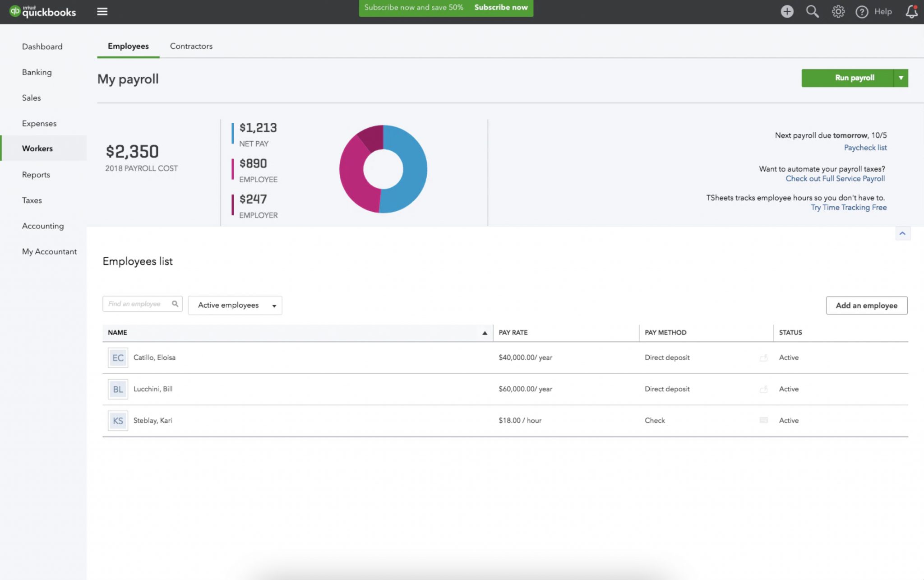Click the check pay method icon for Steblay, Kari
Viewport: 924px width, 580px height.
pos(763,420)
